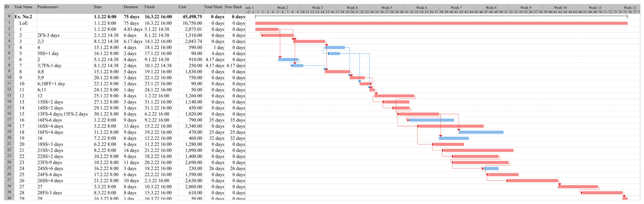Select the Cost column header
The height and width of the screenshot is (204, 644).
[182, 7]
